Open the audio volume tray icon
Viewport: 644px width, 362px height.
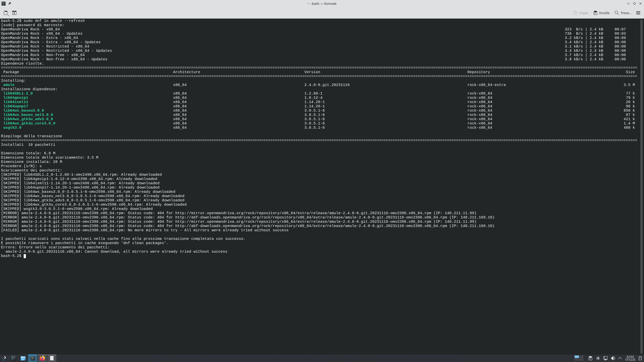point(613,358)
